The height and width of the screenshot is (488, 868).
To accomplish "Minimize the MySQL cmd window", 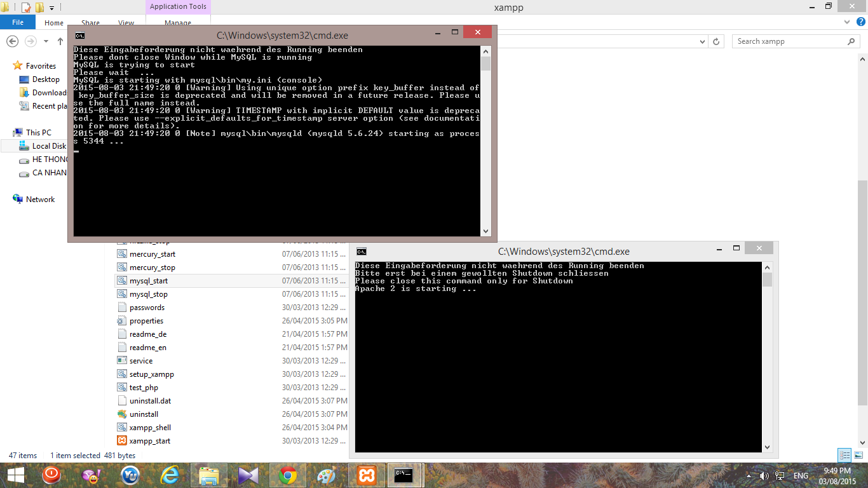I will tap(437, 32).
